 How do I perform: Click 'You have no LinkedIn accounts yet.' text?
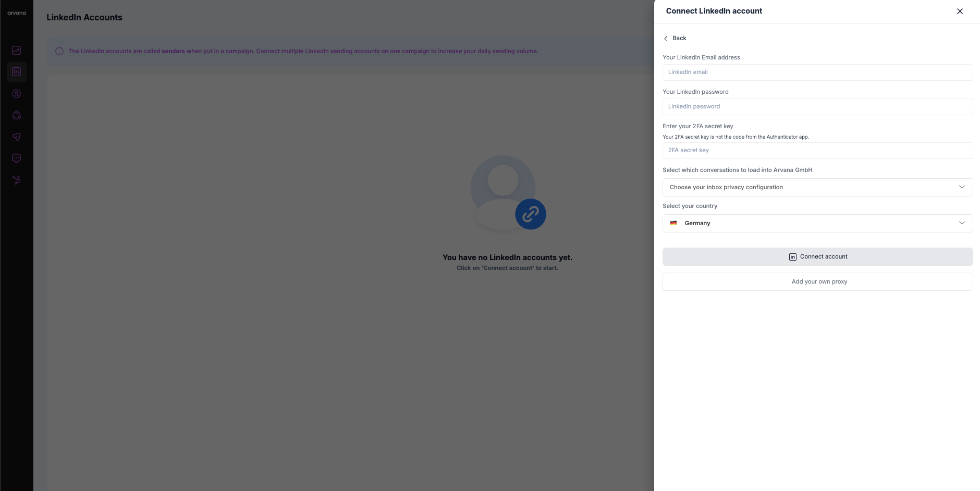coord(507,257)
